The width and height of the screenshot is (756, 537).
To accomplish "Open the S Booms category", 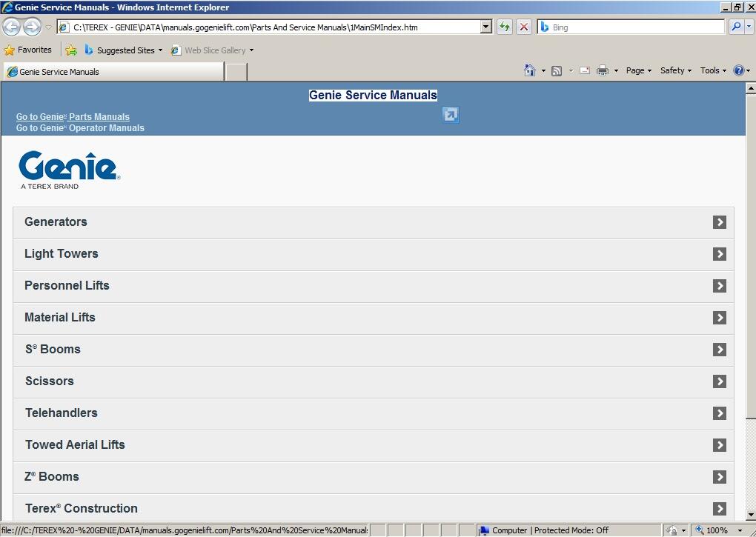I will tap(374, 349).
